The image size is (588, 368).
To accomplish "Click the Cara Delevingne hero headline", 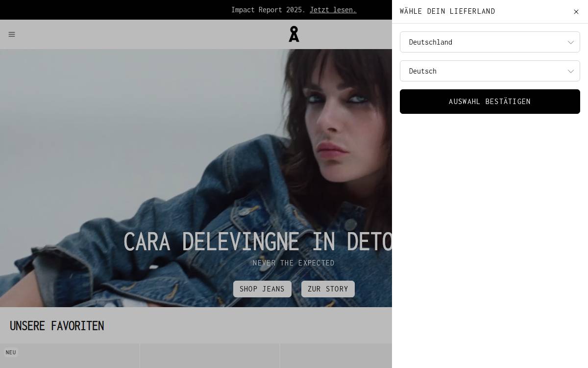I will click(258, 241).
